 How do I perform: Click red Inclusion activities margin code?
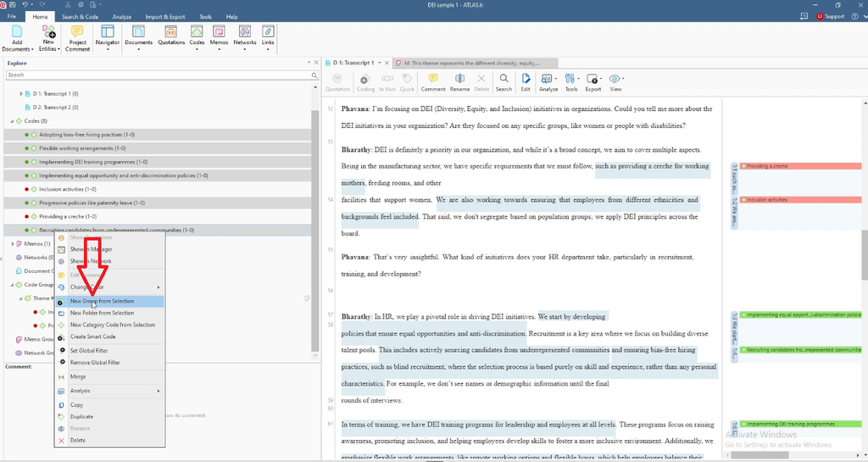click(x=800, y=200)
